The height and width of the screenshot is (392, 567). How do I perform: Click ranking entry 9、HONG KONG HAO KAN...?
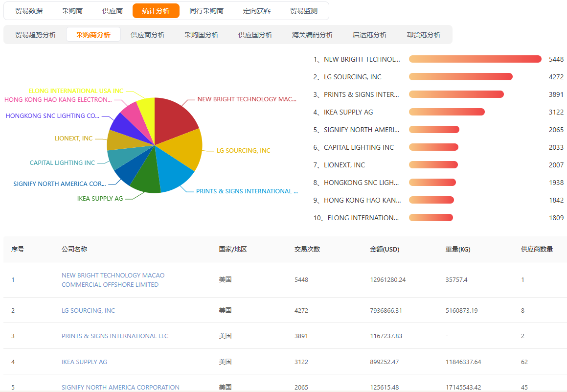pyautogui.click(x=357, y=200)
